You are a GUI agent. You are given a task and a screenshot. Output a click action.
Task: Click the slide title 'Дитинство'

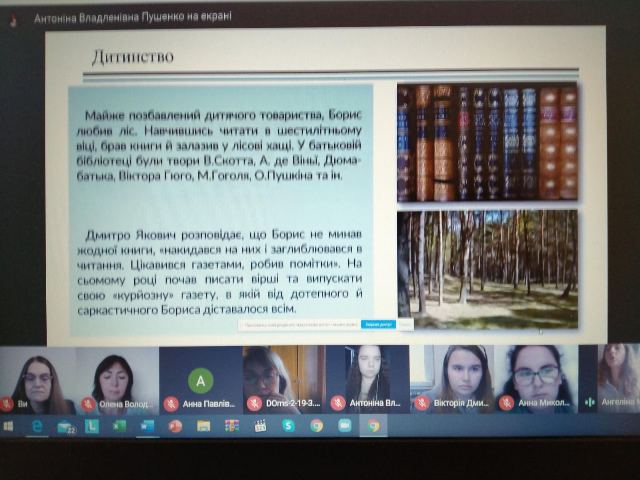[133, 57]
